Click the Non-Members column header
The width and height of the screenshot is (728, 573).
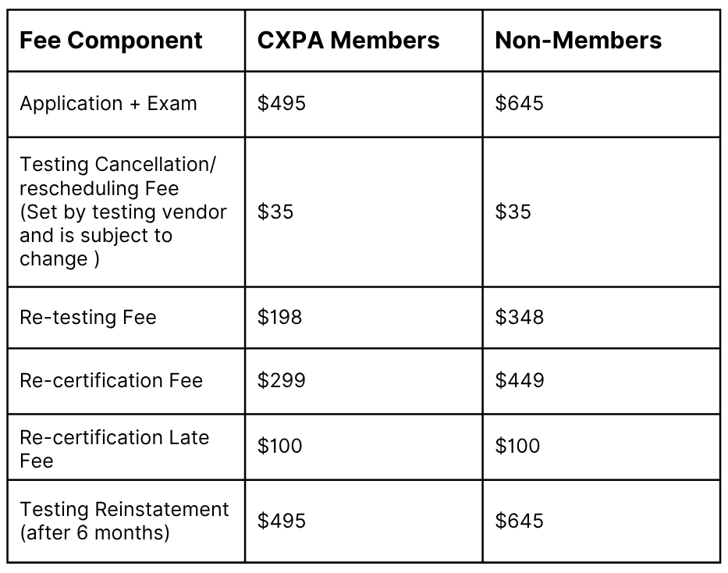578,41
